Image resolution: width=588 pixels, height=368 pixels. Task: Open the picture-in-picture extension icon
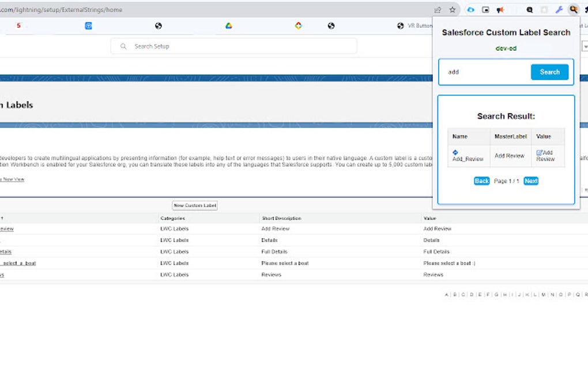tap(485, 10)
